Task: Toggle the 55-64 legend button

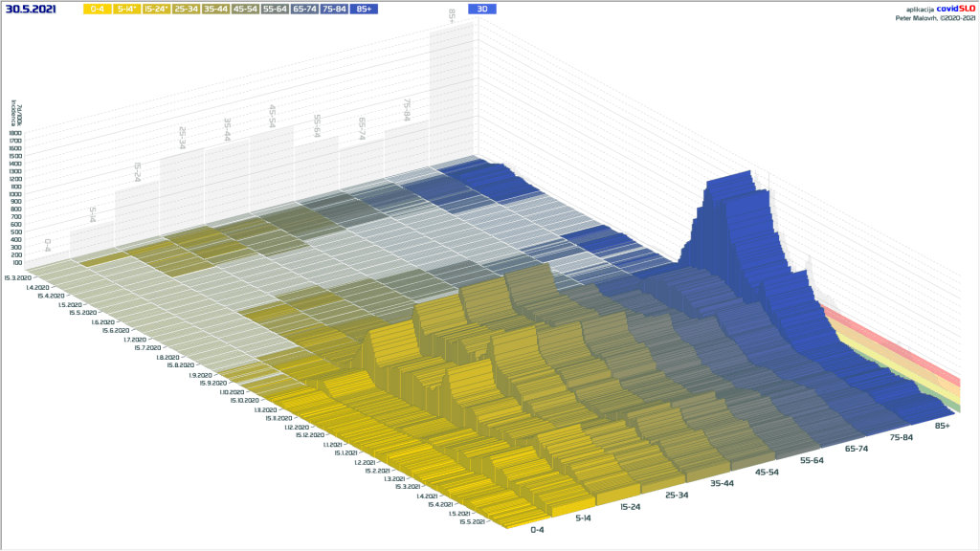Action: click(x=276, y=9)
